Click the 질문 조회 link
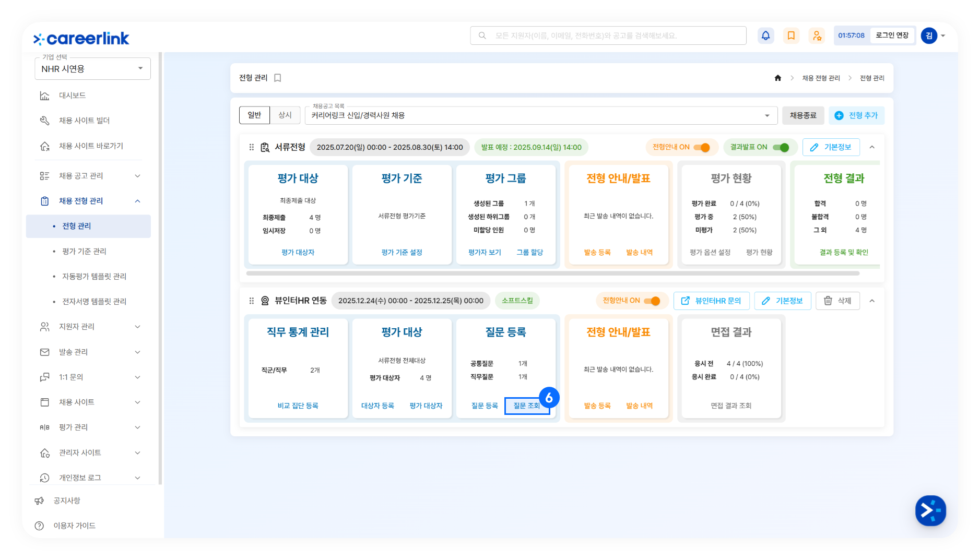Image resolution: width=980 pixels, height=560 pixels. click(x=526, y=406)
